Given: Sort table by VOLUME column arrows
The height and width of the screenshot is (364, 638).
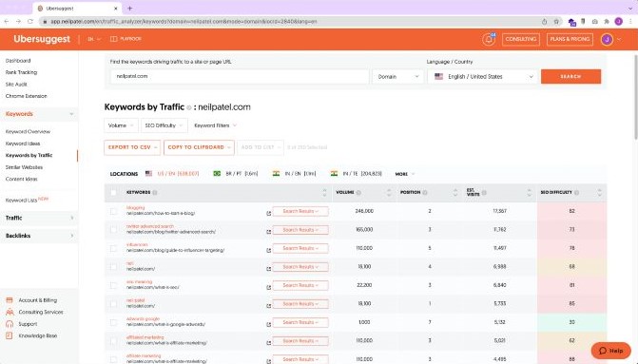Looking at the screenshot, I should 389,192.
